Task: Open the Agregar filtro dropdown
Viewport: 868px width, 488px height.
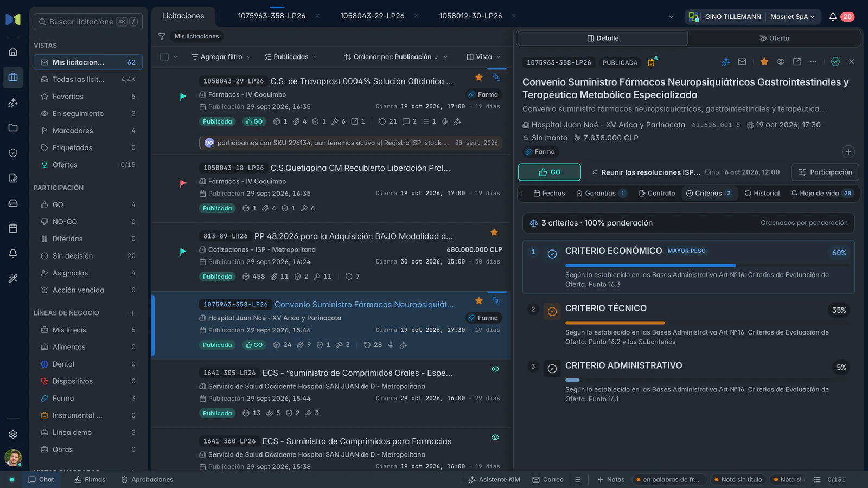Action: tap(221, 57)
